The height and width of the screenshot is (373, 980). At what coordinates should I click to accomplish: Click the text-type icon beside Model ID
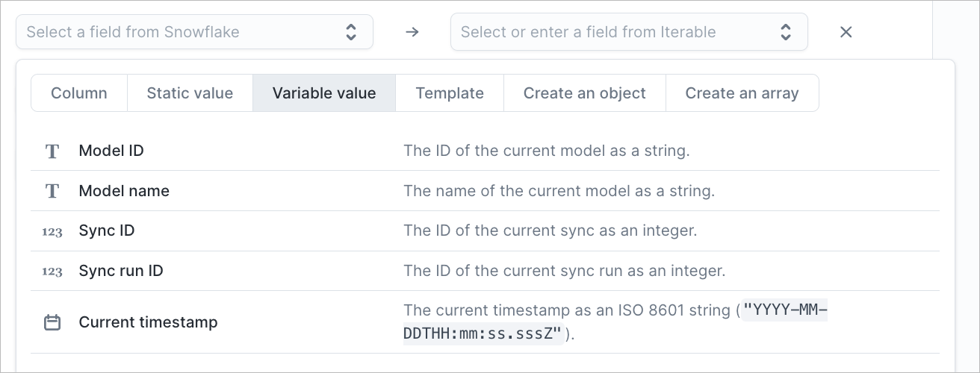click(52, 151)
